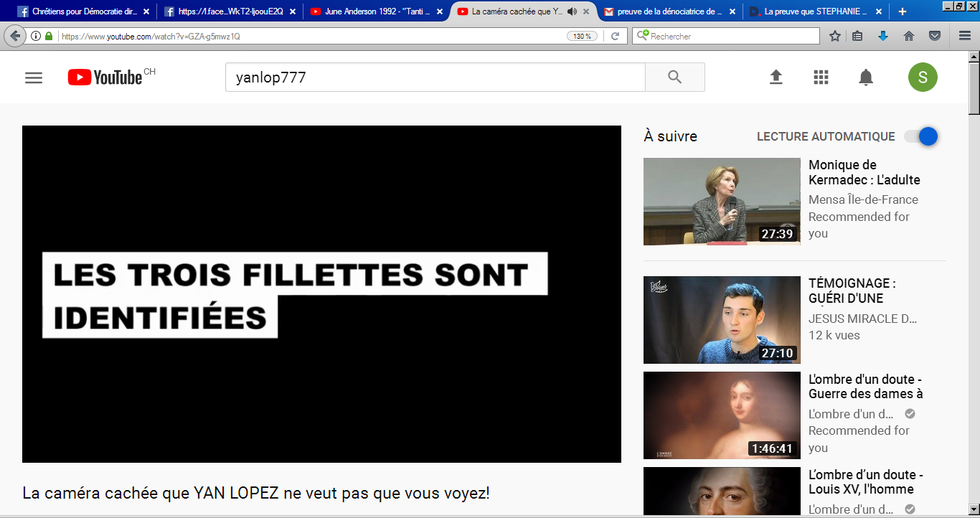The image size is (980, 518).
Task: Open title TÉMOIGNAGE : GUÉRI D'UNE
Action: click(x=852, y=291)
